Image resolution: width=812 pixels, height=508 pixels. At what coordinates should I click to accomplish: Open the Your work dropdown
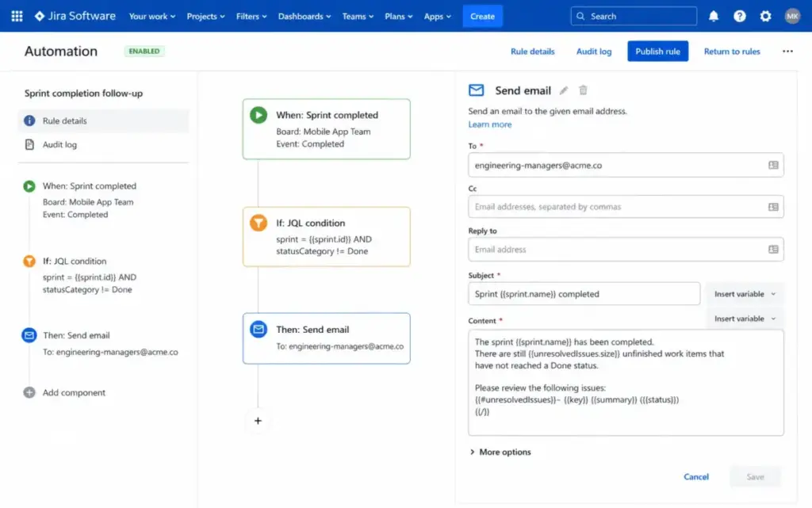coord(151,16)
